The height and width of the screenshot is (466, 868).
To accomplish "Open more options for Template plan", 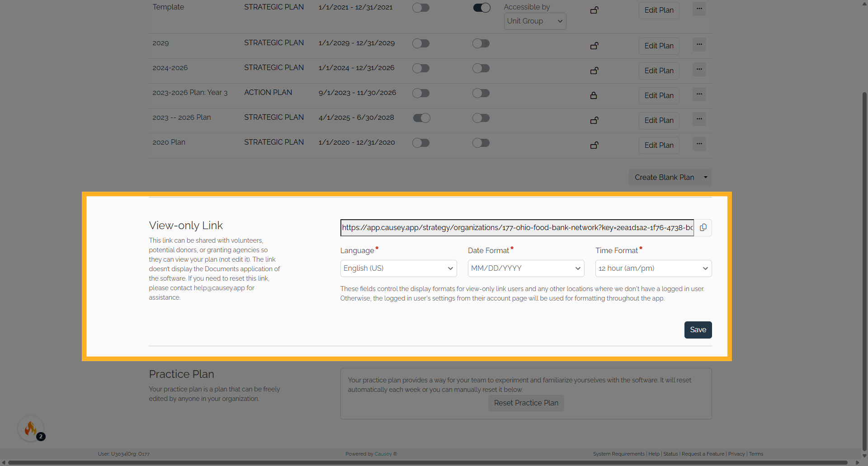I will [699, 9].
